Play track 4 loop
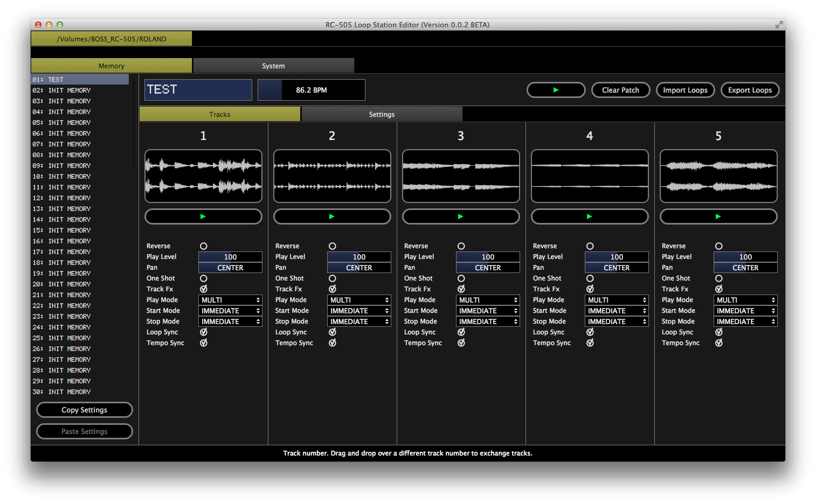The width and height of the screenshot is (816, 504). (590, 216)
